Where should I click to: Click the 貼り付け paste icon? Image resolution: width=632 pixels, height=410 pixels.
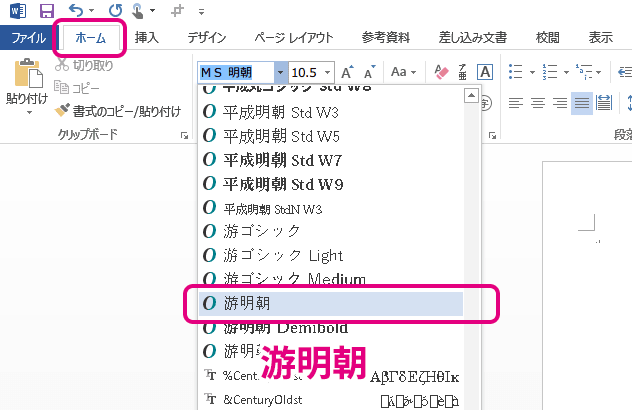(28, 73)
